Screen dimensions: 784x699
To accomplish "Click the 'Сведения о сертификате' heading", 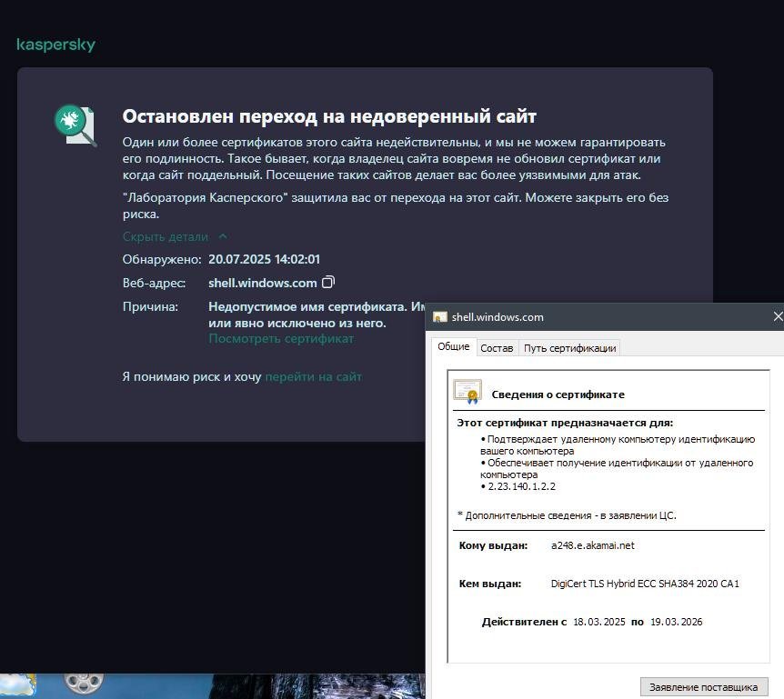I will (x=558, y=394).
